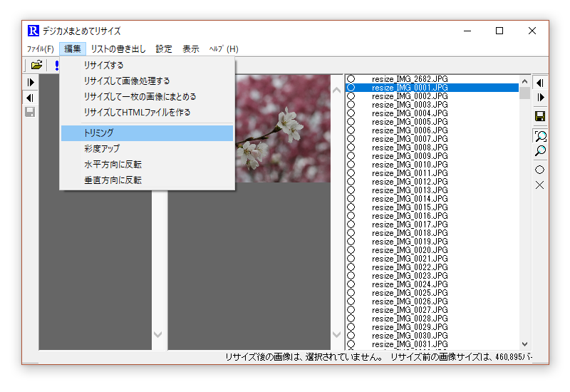Click the framed magnifier zoom icon
Viewport: 570px width, 392px height.
(540, 136)
